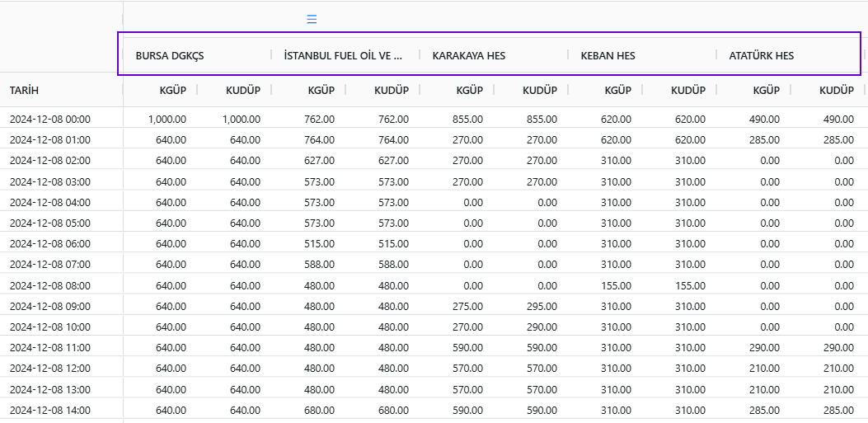Screen dimensions: 868x423
Task: Sort by KUDÜP under İSTANBUL FUEL OİL
Action: tap(392, 90)
